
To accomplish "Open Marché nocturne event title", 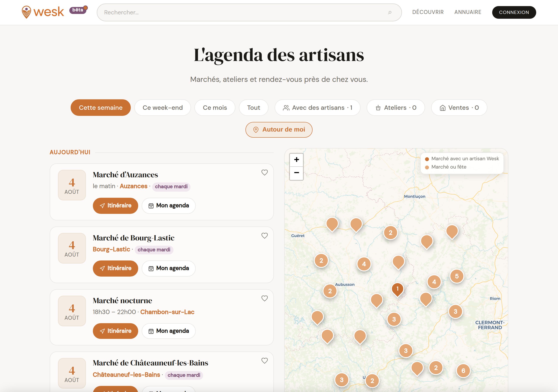I will pos(122,301).
